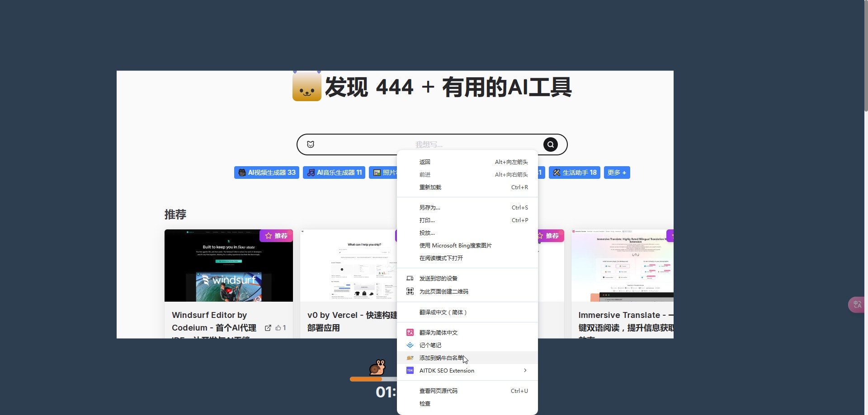Choose 在阅读模式下打开

pos(467,258)
